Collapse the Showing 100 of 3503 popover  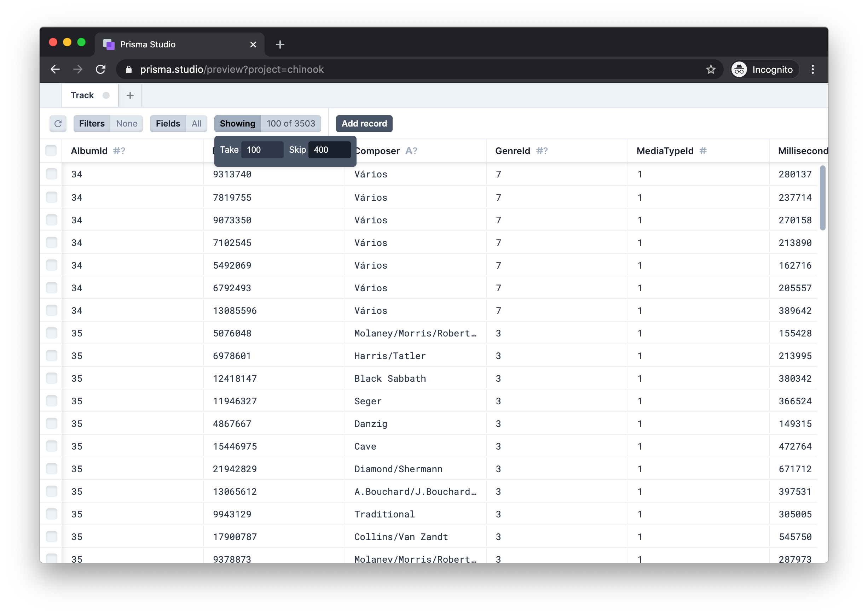click(x=267, y=123)
